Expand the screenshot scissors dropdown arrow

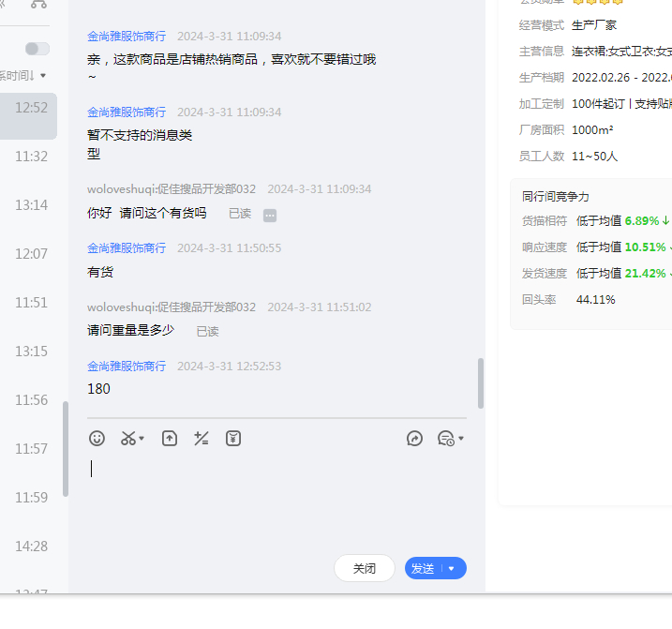click(x=142, y=439)
